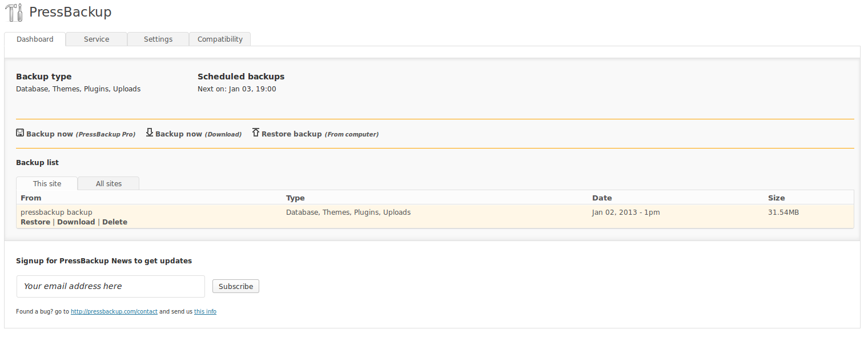Go to the Compatibility tab
Image resolution: width=868 pixels, height=345 pixels.
pos(220,39)
